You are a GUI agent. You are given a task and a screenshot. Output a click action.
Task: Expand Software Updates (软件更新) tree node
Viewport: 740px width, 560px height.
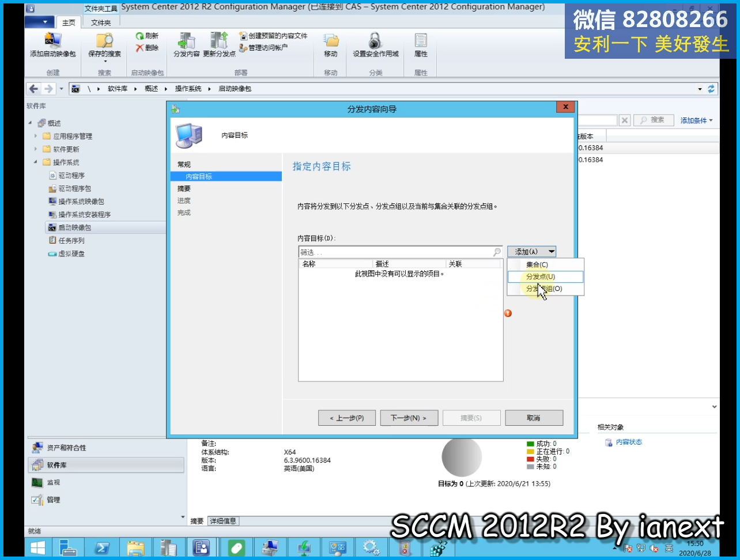pos(36,149)
